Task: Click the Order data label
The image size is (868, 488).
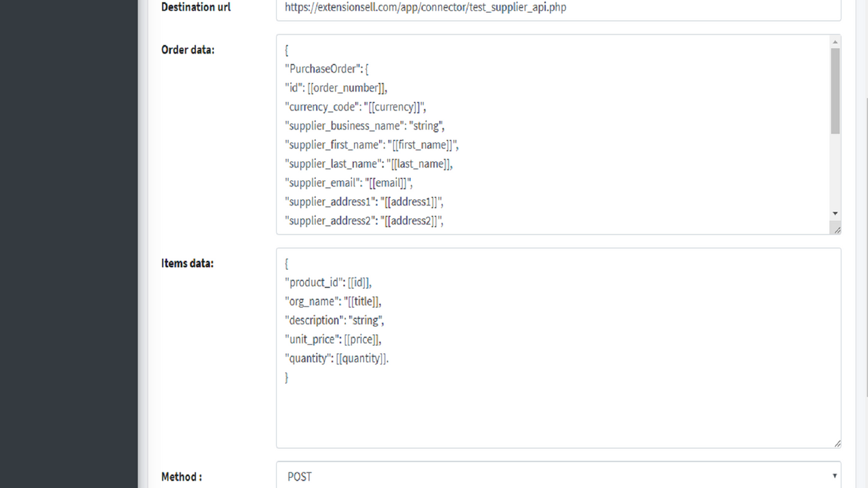Action: [188, 49]
